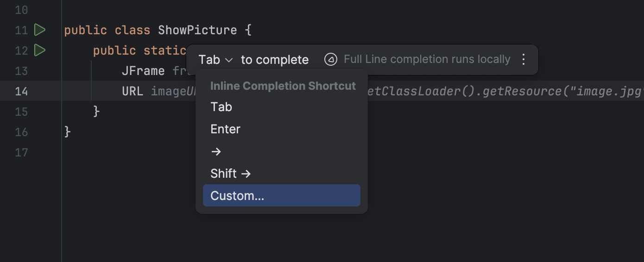Click the JFrame type on line 13
644x262 pixels.
pyautogui.click(x=143, y=71)
